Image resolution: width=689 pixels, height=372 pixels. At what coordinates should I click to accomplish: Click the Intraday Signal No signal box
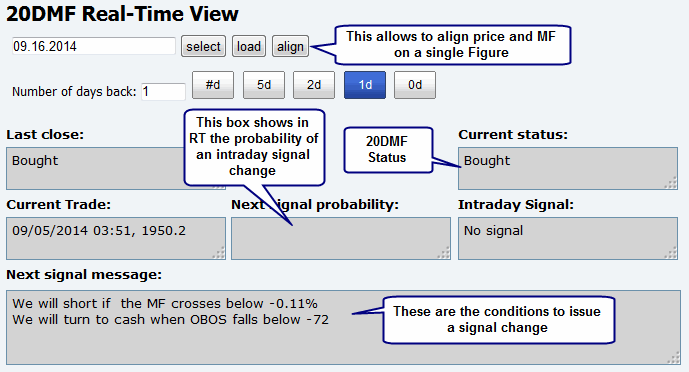point(568,238)
